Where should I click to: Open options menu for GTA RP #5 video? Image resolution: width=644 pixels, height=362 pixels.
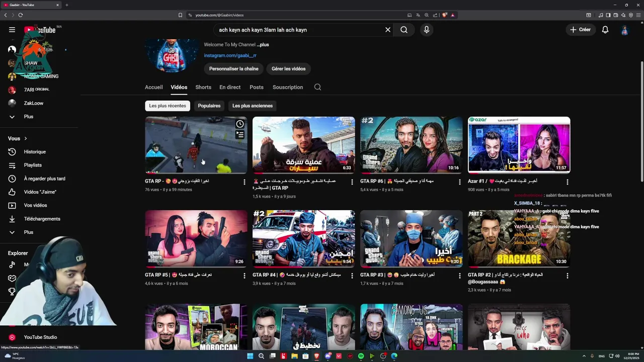pos(245,276)
